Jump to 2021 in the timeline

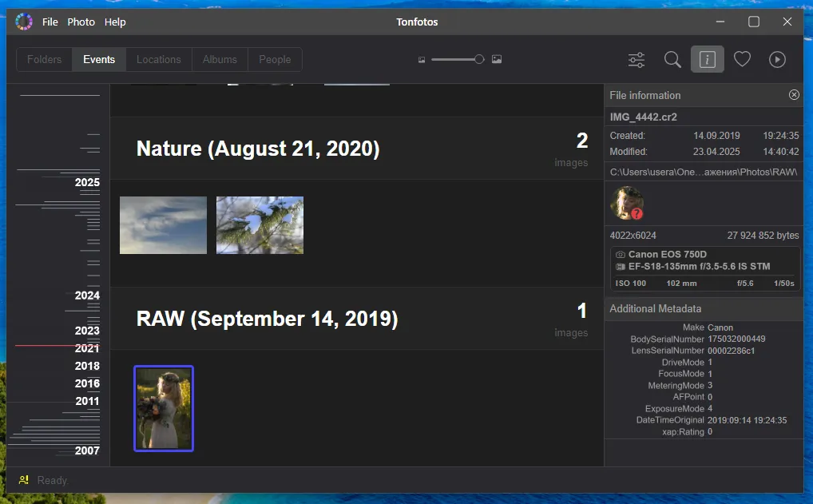[87, 348]
